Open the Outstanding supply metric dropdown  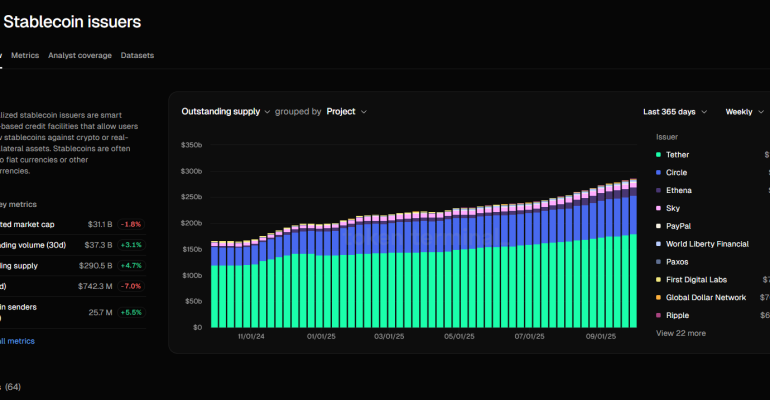[226, 112]
